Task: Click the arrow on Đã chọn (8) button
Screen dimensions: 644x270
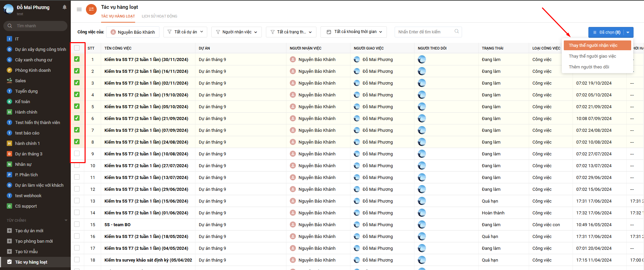Action: click(628, 32)
